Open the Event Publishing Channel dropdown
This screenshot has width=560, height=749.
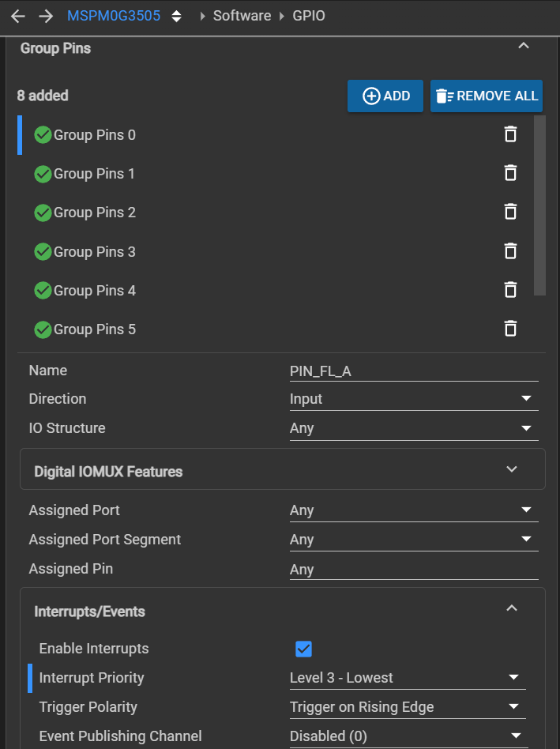click(x=408, y=736)
